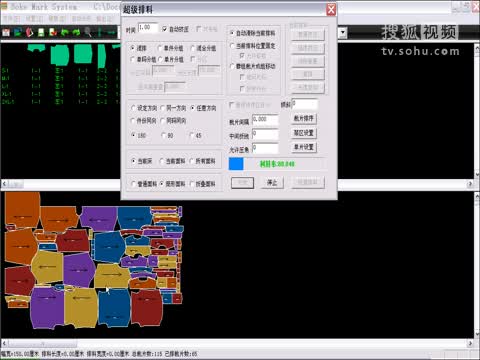480x360 pixels.
Task: Toggle the 自动微压 checkbox
Action: point(164,29)
